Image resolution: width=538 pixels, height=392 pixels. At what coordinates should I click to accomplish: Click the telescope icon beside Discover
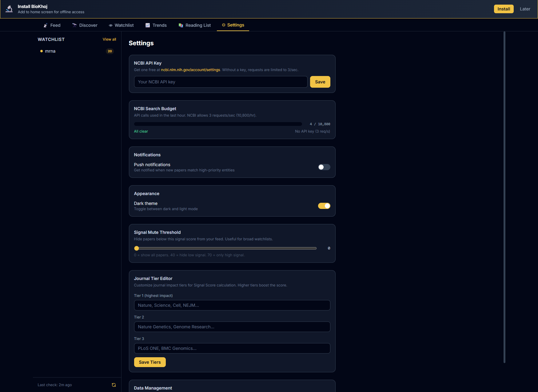coord(74,25)
